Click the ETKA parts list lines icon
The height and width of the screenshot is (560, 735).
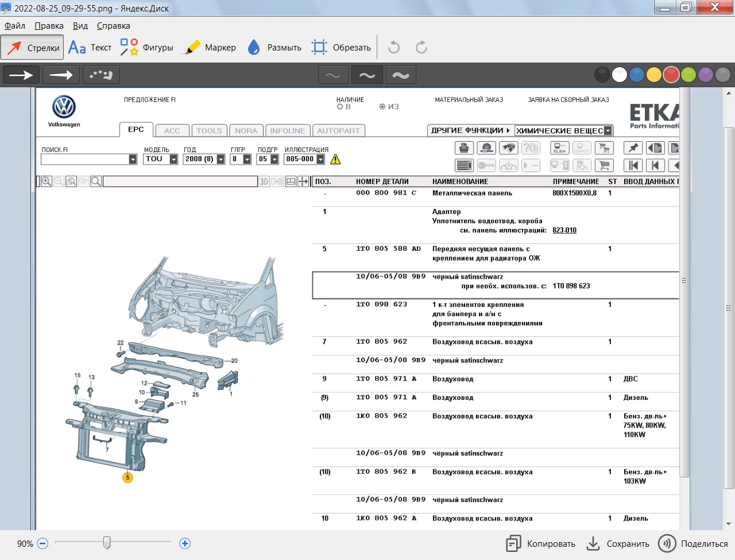coord(464,166)
